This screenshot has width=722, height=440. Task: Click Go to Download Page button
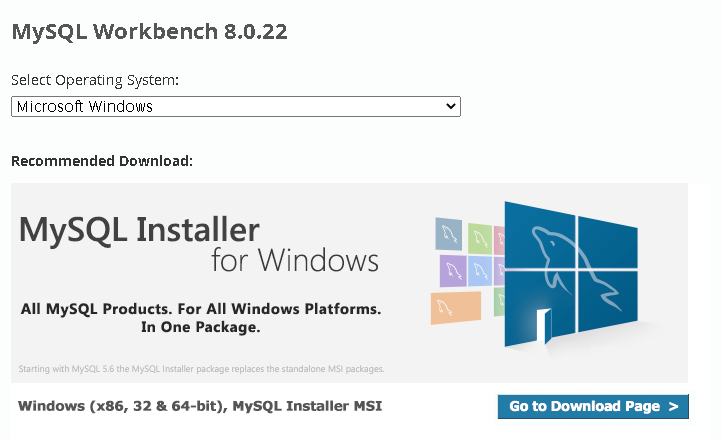click(x=593, y=406)
